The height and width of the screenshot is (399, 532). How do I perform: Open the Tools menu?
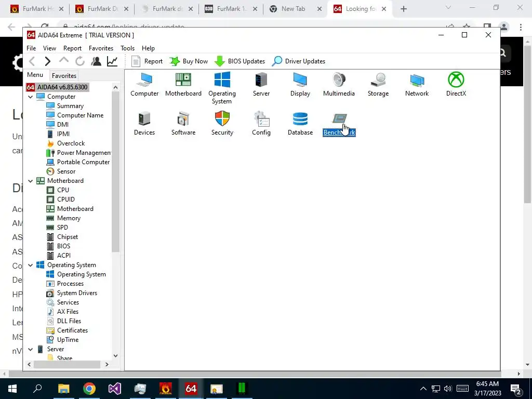(x=128, y=48)
